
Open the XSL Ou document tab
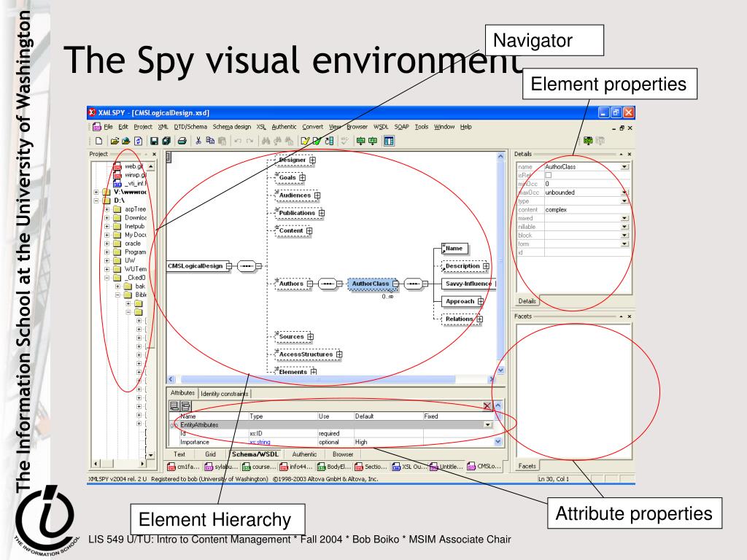(409, 467)
